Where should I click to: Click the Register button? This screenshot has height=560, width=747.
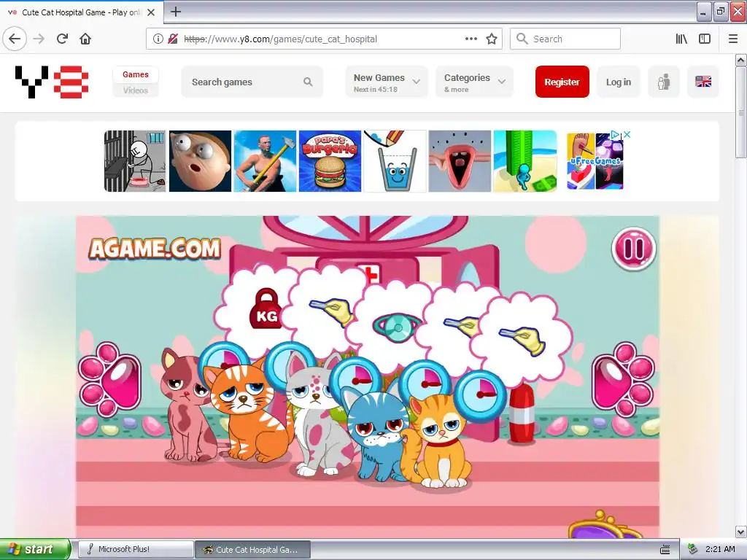point(562,82)
